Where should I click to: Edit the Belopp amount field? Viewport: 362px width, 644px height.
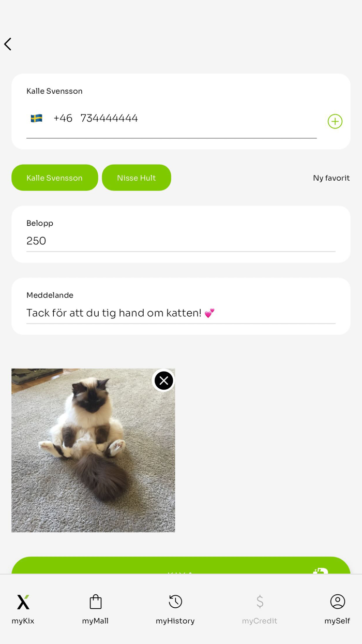pyautogui.click(x=181, y=241)
